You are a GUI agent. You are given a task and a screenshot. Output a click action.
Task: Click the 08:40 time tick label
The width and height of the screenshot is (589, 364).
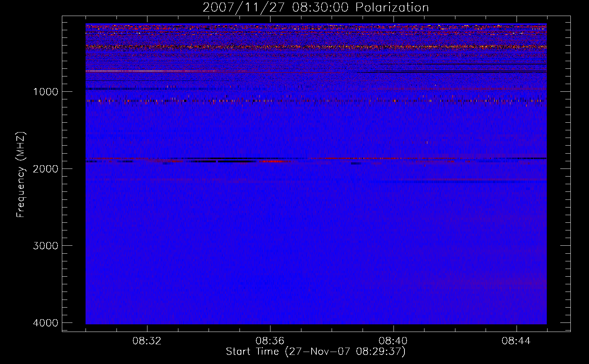click(x=393, y=341)
